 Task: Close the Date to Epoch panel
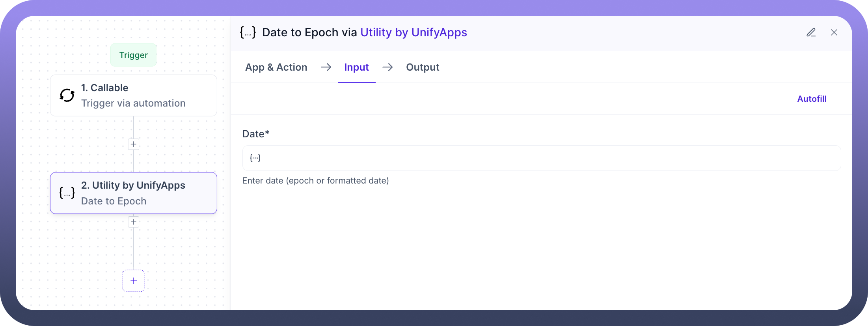click(834, 32)
